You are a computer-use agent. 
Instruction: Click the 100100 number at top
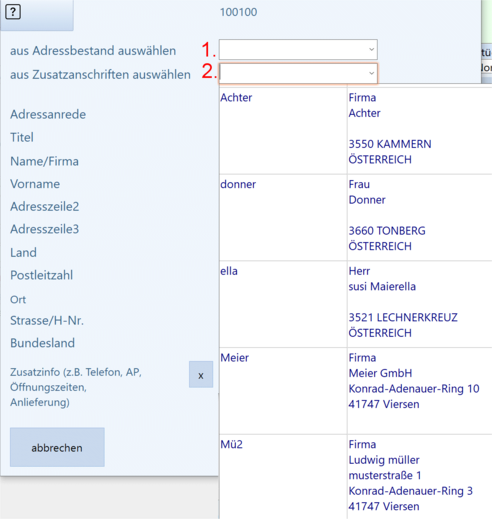coord(238,12)
